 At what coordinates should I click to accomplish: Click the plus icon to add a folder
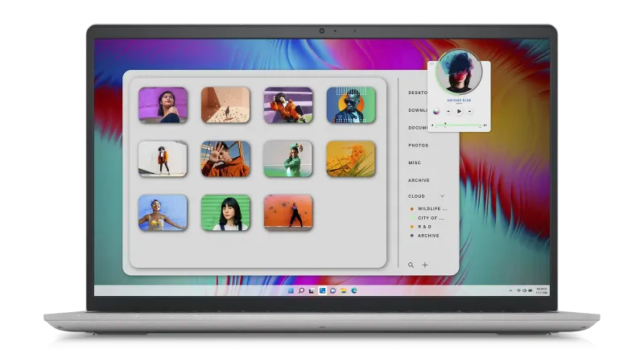[425, 265]
